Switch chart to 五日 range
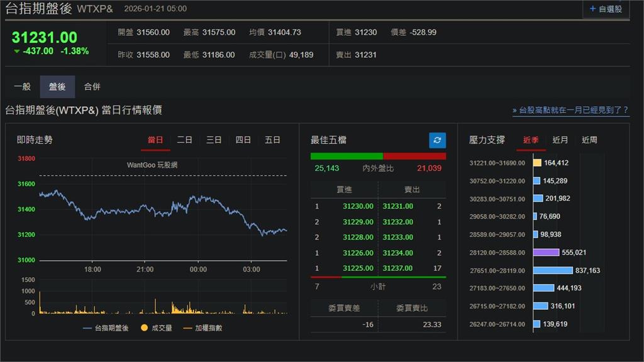 coord(272,140)
